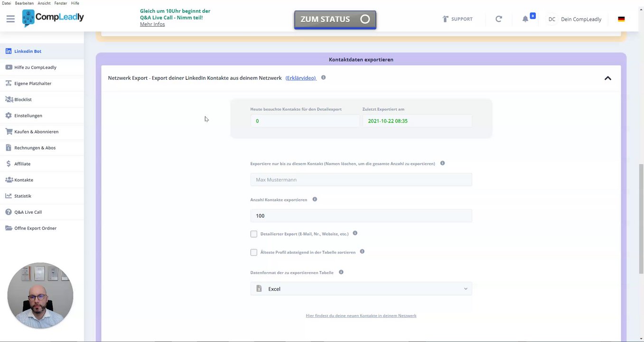The image size is (644, 342).
Task: Click the info icon next to Erklärvideo
Action: pyautogui.click(x=323, y=77)
